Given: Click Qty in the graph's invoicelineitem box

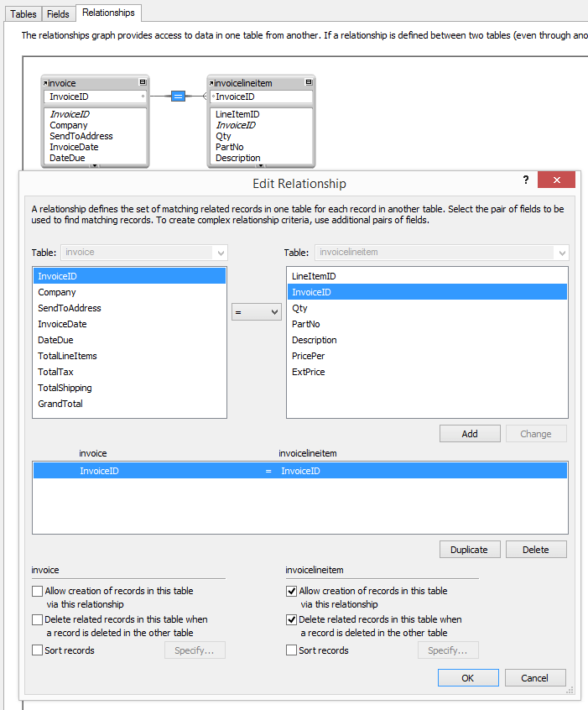Looking at the screenshot, I should pyautogui.click(x=223, y=136).
